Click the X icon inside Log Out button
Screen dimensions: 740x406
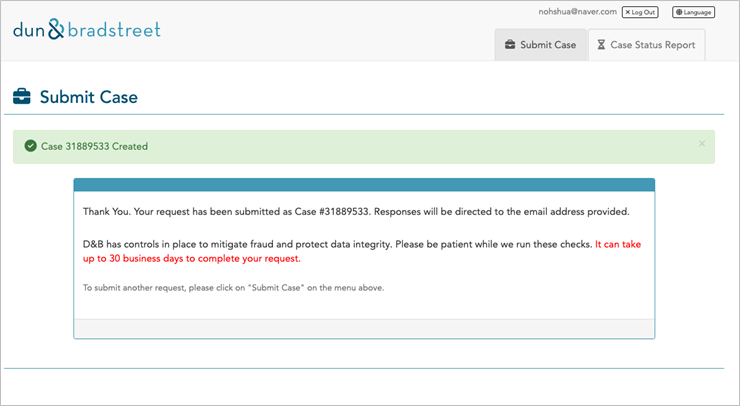[628, 12]
